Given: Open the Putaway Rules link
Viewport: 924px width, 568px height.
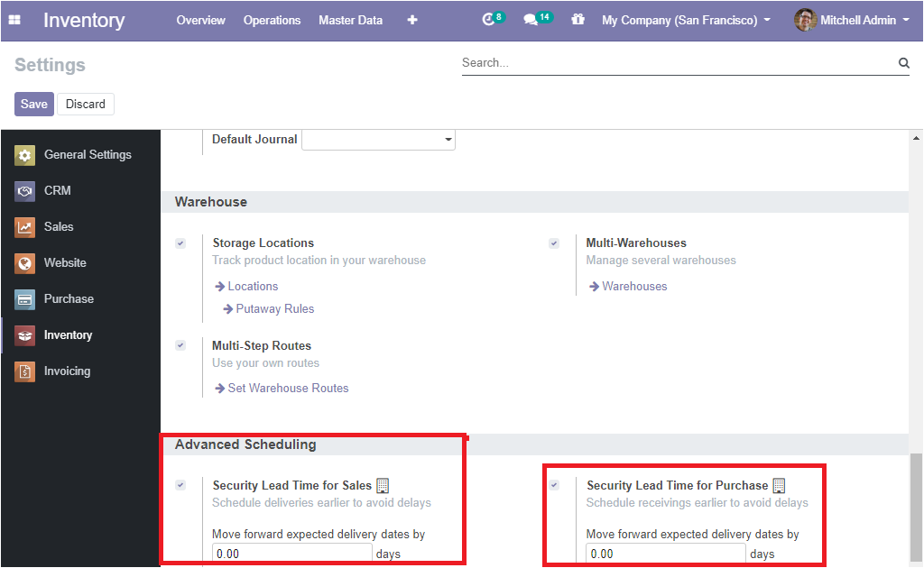Looking at the screenshot, I should point(274,309).
